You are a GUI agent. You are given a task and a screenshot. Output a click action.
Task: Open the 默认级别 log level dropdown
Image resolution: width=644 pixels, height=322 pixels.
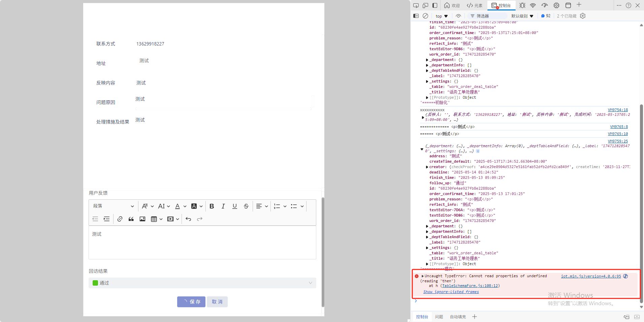[x=522, y=16]
